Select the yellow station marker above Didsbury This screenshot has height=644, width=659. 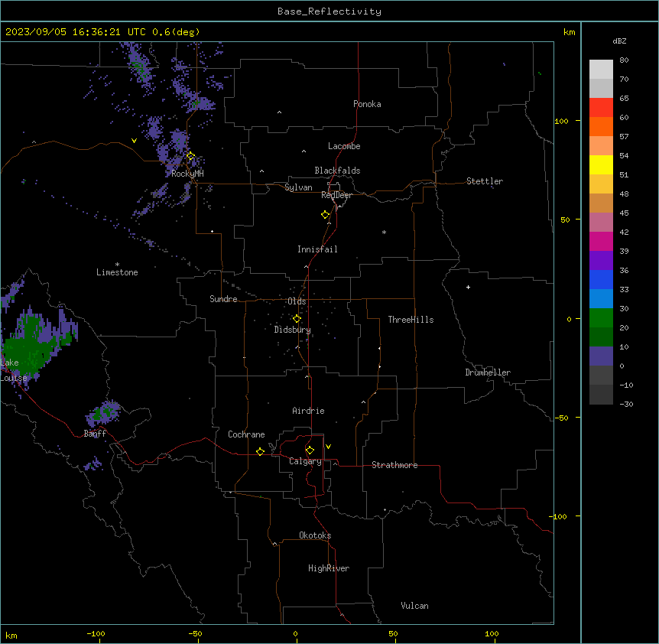(x=297, y=319)
